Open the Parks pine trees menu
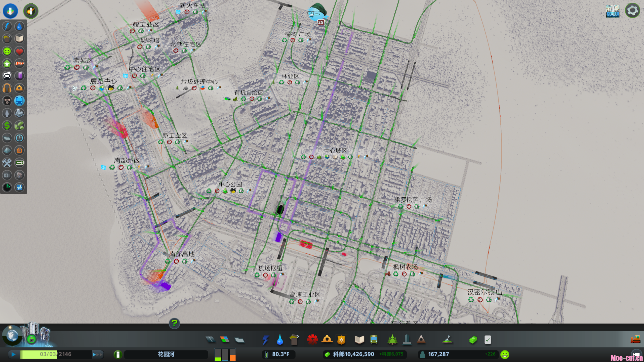 point(392,340)
